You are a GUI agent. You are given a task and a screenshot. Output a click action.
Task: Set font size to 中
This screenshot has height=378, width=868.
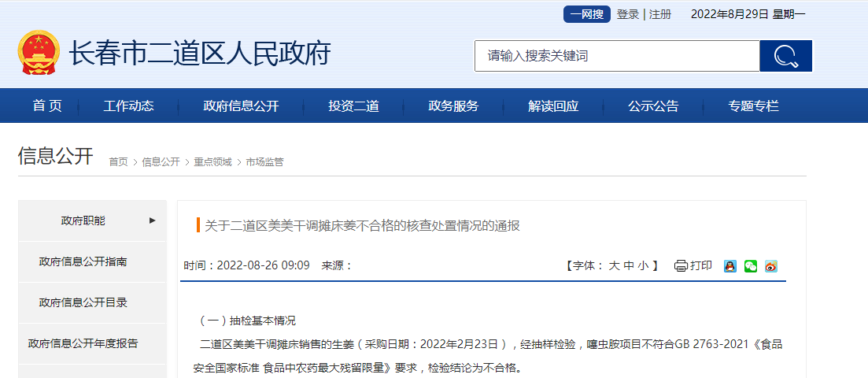pos(629,266)
